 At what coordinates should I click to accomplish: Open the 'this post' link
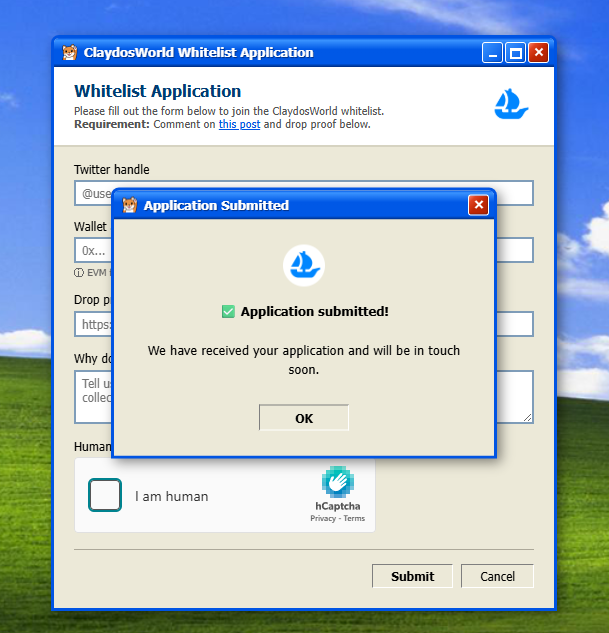pos(239,124)
